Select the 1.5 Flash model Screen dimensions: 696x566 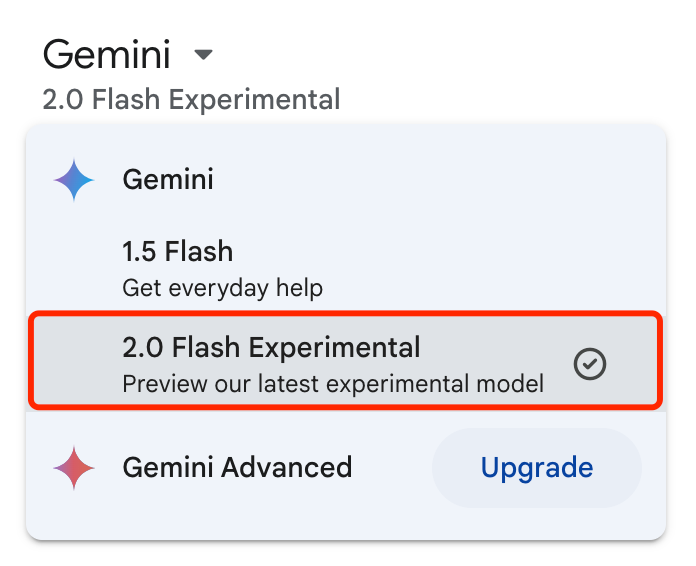(x=346, y=269)
